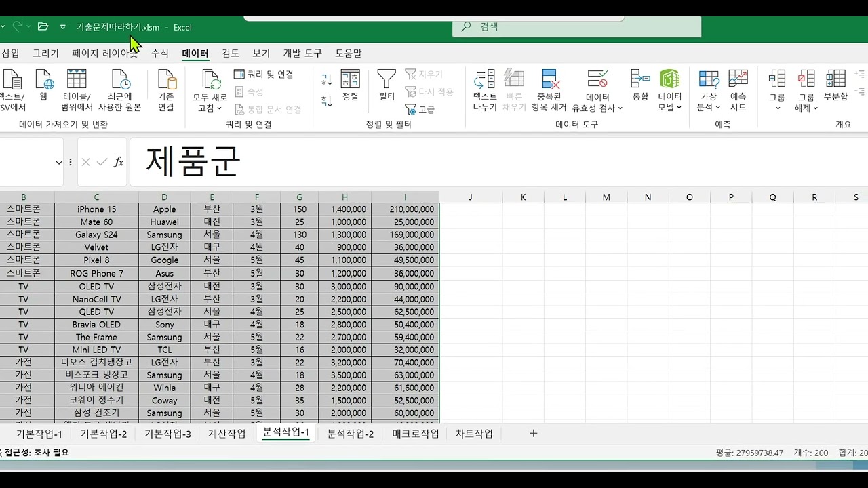The image size is (868, 488).
Task: Select column J header
Action: click(x=471, y=197)
